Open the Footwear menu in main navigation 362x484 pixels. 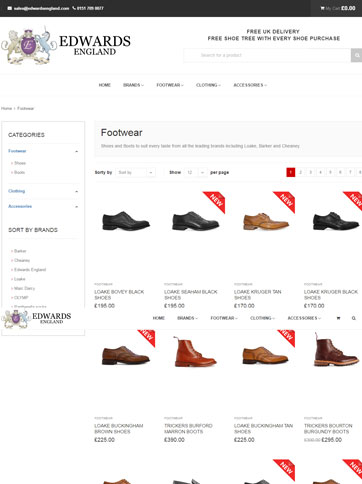[170, 85]
